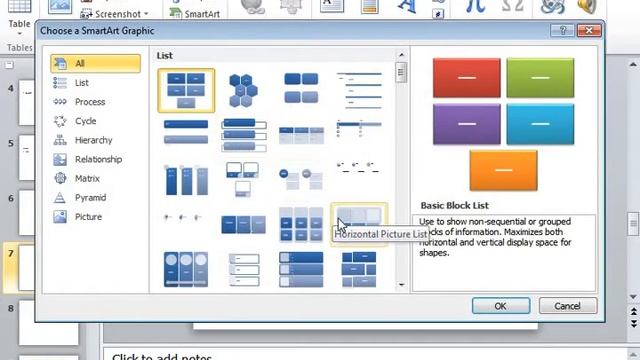The height and width of the screenshot is (360, 640).
Task: Choose the three-column table-style list layout
Action: point(301,135)
